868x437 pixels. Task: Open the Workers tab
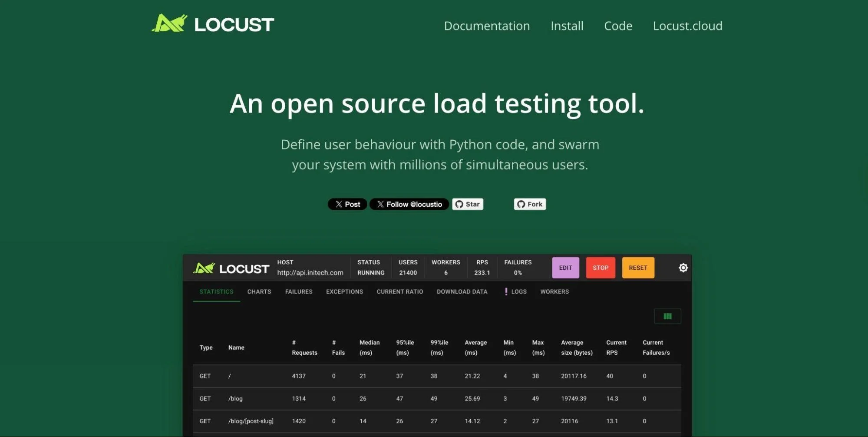coord(554,291)
